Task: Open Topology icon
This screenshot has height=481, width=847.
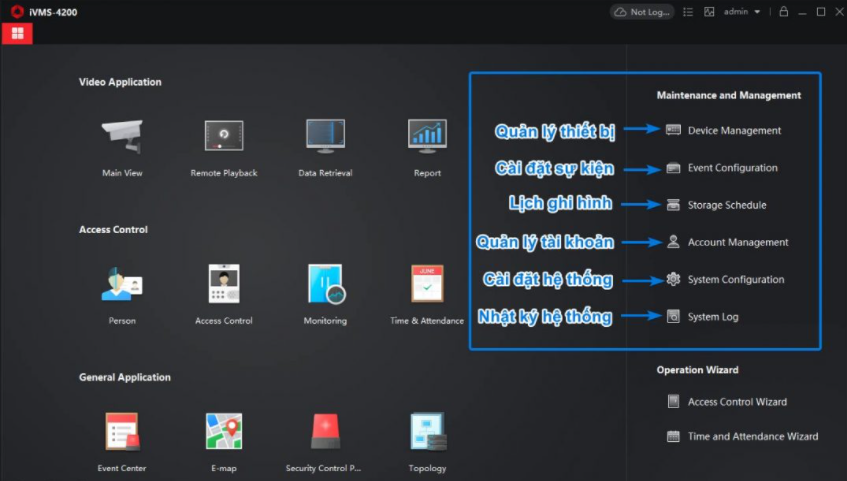Action: click(x=428, y=431)
